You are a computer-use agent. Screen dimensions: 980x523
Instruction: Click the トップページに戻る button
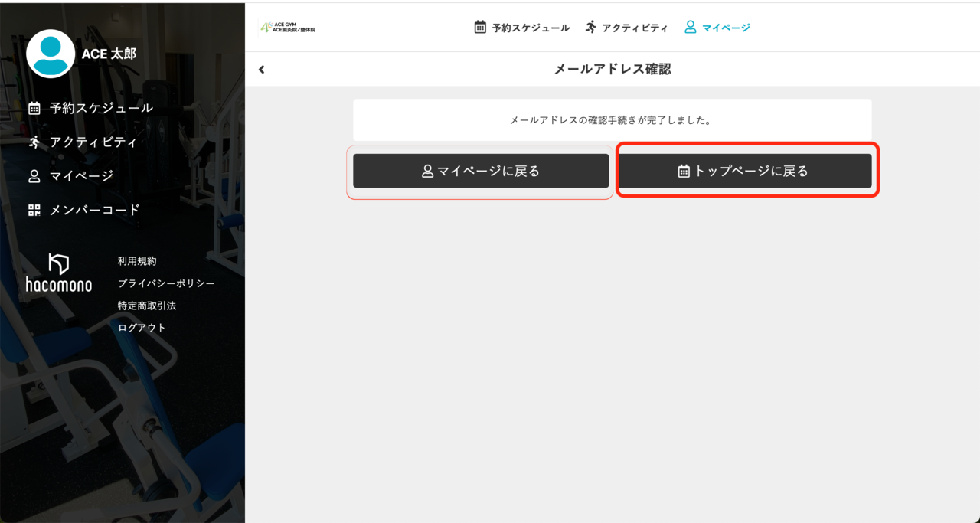745,171
